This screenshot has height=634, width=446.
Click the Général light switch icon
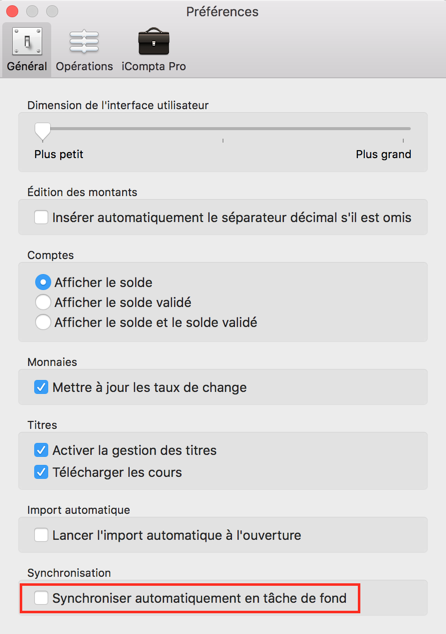pos(27,41)
